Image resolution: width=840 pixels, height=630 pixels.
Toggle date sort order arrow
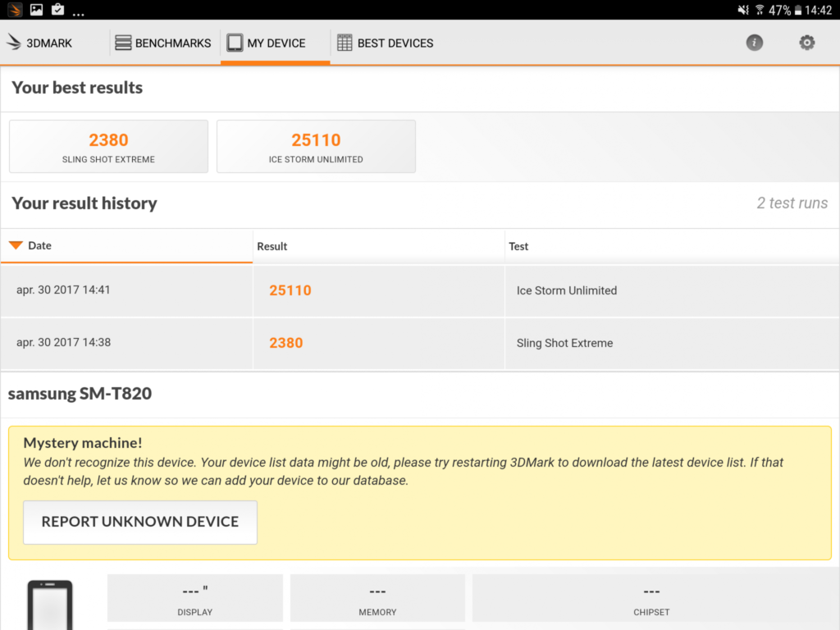coord(16,245)
